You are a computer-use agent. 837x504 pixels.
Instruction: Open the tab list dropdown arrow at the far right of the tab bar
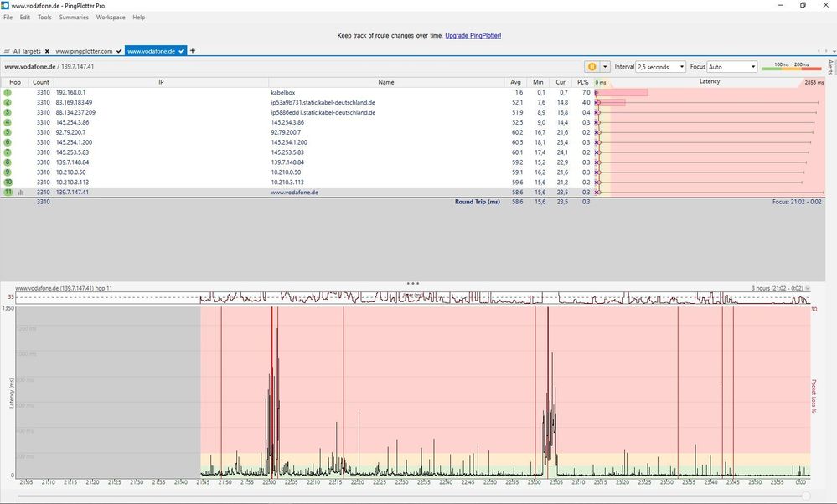point(834,51)
